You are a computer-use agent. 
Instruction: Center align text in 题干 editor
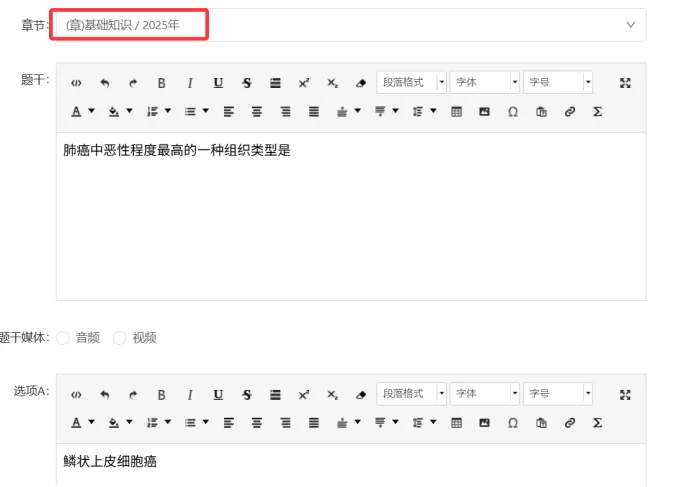click(x=257, y=112)
